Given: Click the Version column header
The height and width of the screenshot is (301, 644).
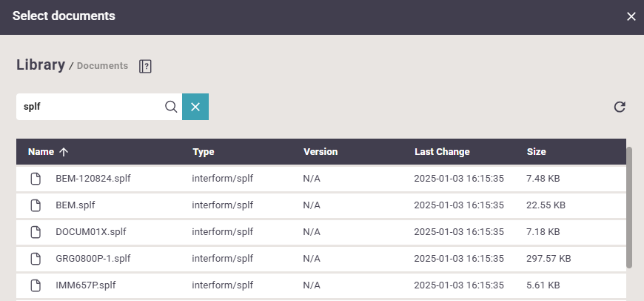Looking at the screenshot, I should tap(320, 152).
